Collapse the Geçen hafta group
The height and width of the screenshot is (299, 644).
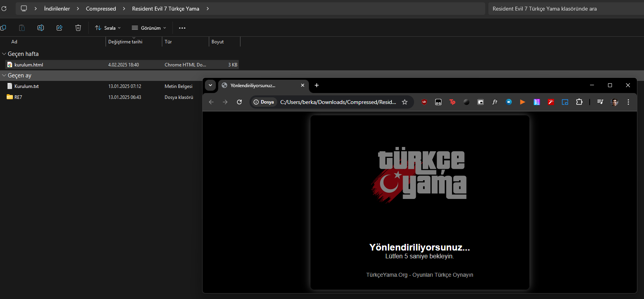point(4,54)
